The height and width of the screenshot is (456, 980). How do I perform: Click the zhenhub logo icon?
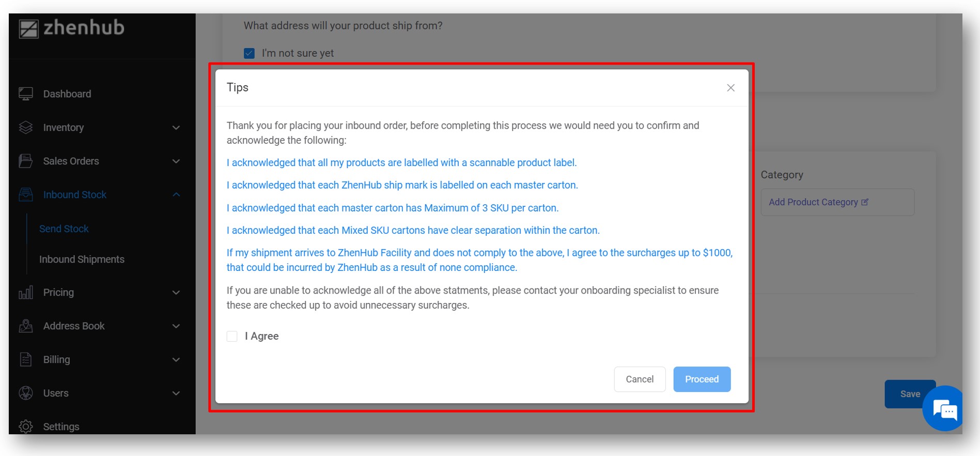coord(29,29)
